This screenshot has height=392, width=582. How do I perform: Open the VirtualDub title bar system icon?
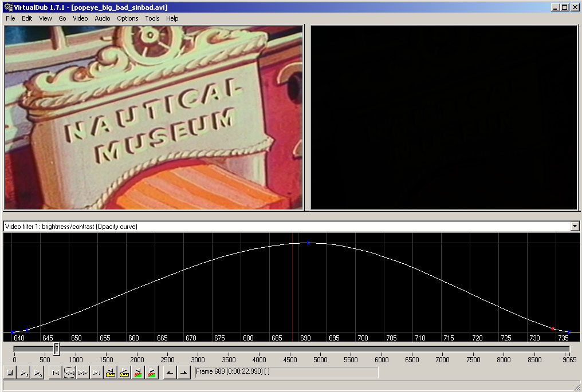tap(8, 7)
